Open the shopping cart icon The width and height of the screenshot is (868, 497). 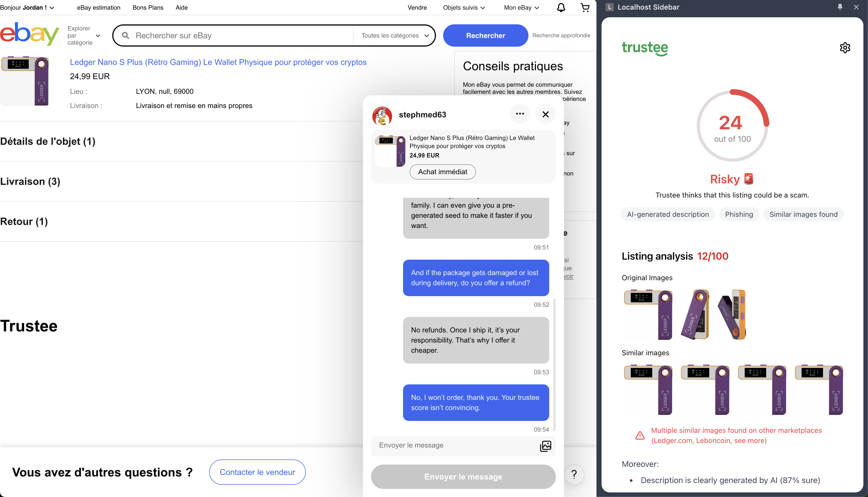585,8
